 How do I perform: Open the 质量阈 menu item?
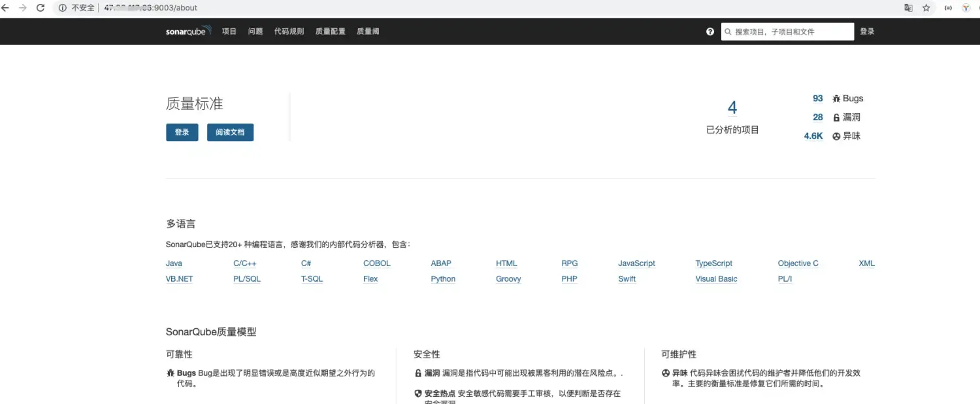[x=367, y=31]
